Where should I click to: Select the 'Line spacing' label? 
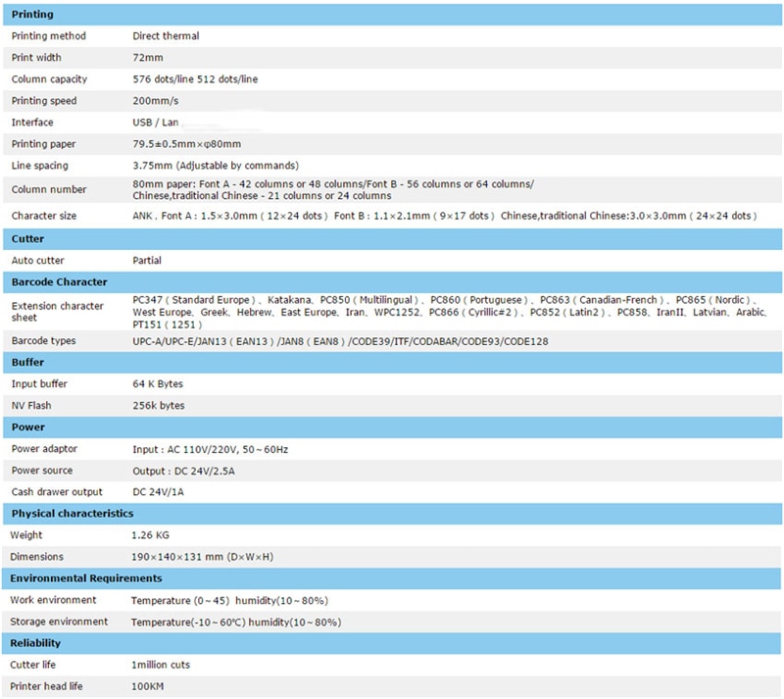(x=39, y=166)
